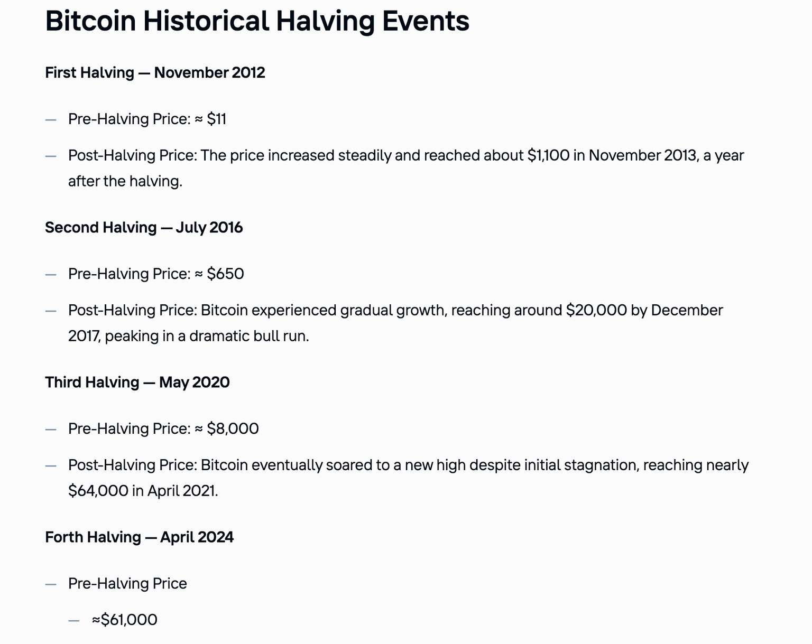Click the First Halving November 2012 heading
The image size is (812, 644).
coord(155,72)
